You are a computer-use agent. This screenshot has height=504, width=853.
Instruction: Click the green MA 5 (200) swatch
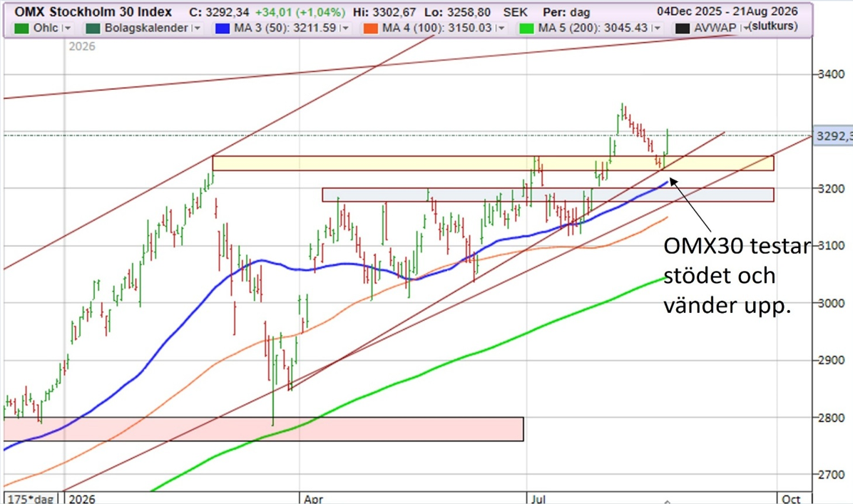coord(526,29)
